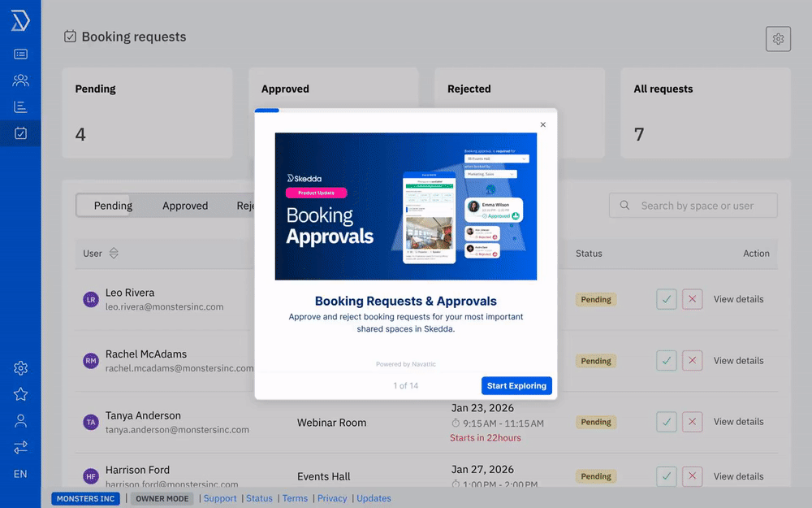Open the Support link
The height and width of the screenshot is (508, 812).
click(x=219, y=498)
